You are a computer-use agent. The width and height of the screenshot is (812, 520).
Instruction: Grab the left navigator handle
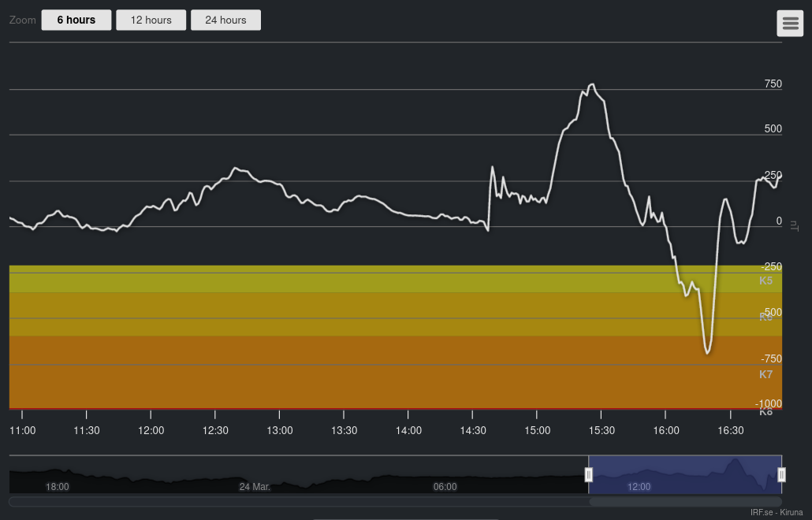589,474
